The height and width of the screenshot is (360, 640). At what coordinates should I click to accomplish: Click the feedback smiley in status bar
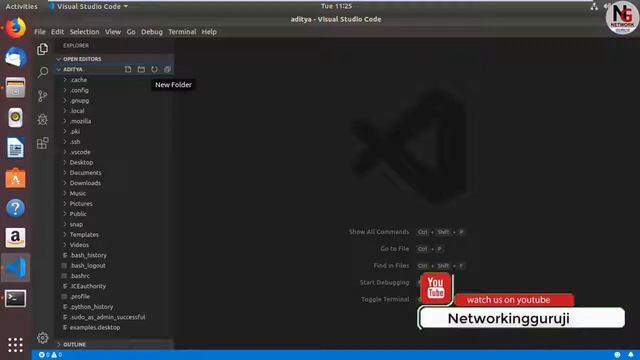tap(618, 355)
